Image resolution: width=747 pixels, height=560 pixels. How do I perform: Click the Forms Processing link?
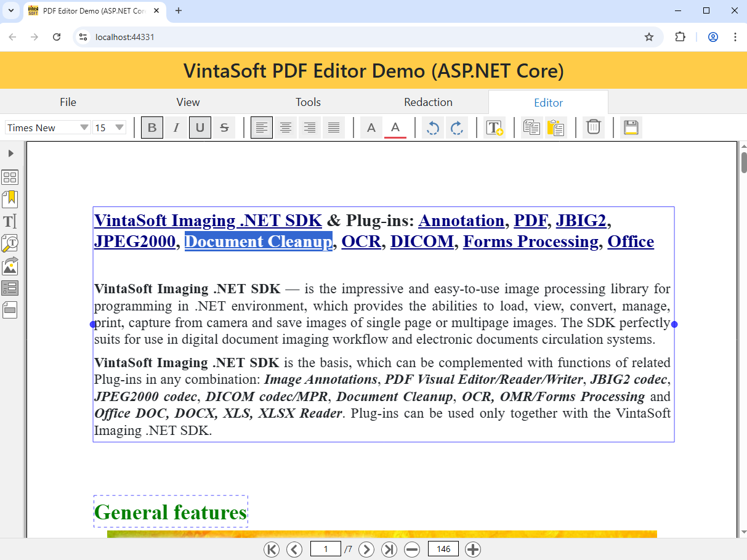tap(530, 241)
